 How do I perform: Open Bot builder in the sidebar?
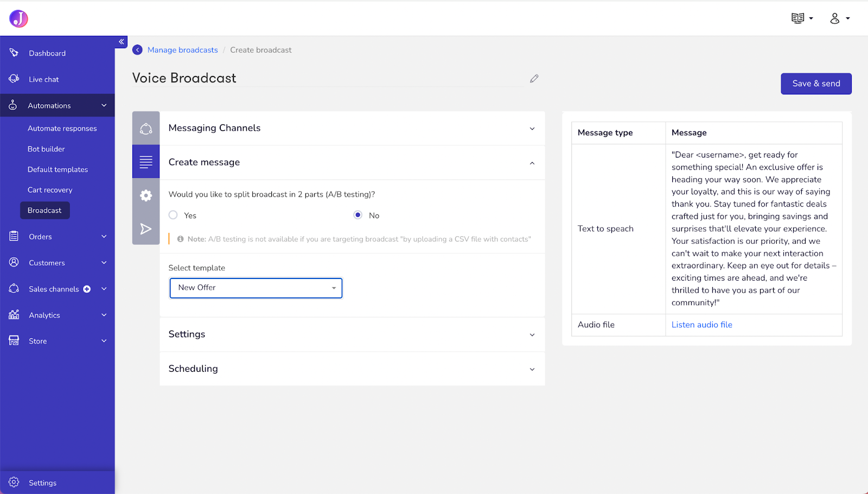click(x=47, y=149)
